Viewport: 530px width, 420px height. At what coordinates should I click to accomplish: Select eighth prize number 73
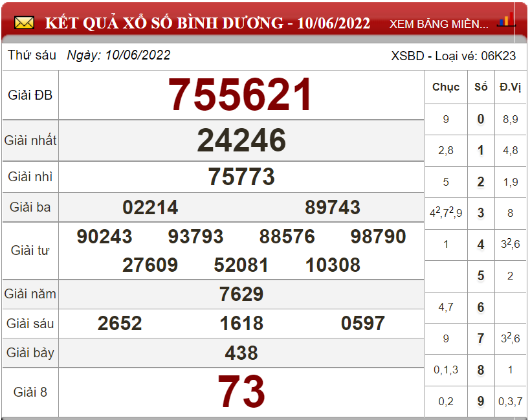click(x=241, y=392)
